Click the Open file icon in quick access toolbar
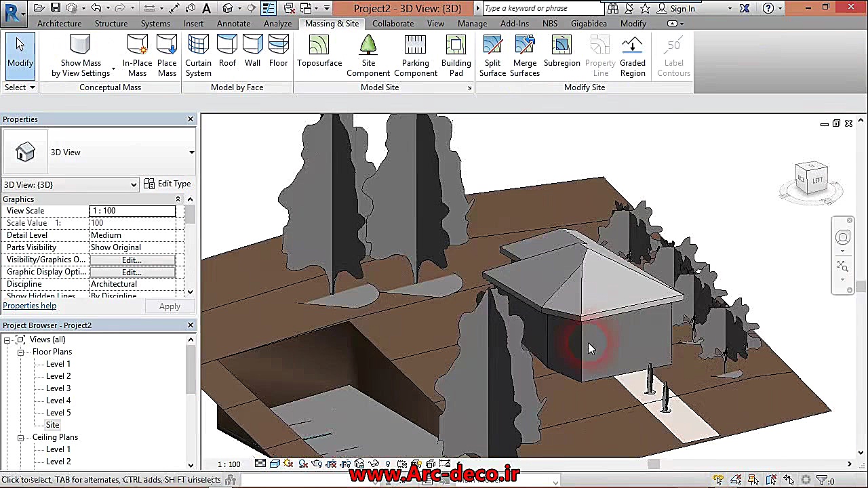868x488 pixels. 39,8
